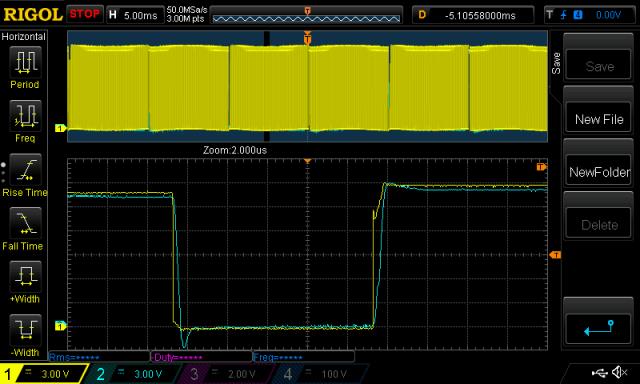Select the -Width measurement icon
Image resolution: width=640 pixels, height=384 pixels.
[25, 330]
